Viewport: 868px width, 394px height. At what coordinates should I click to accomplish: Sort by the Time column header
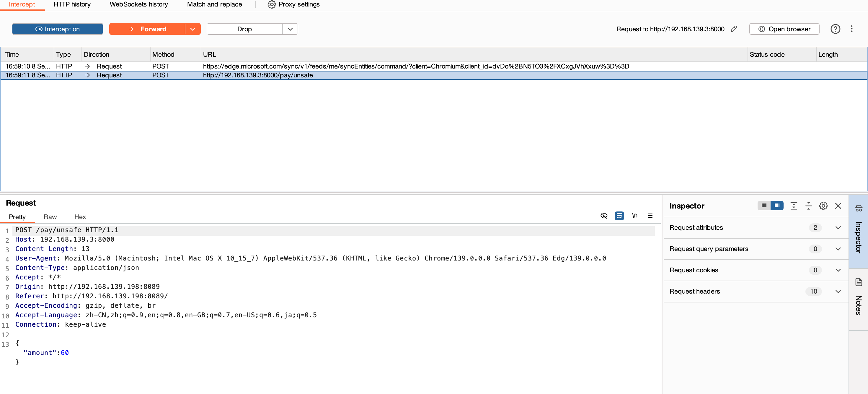point(27,54)
